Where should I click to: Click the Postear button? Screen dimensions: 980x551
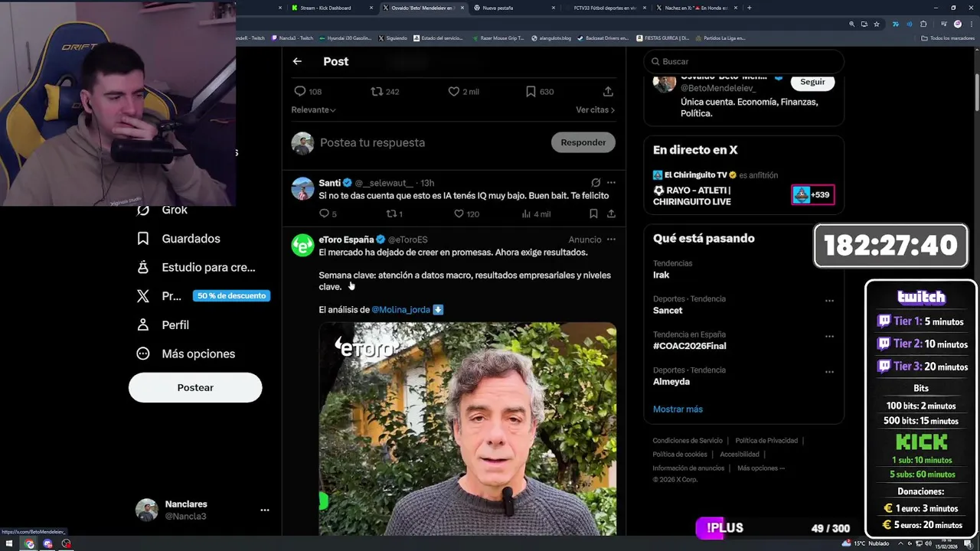195,387
